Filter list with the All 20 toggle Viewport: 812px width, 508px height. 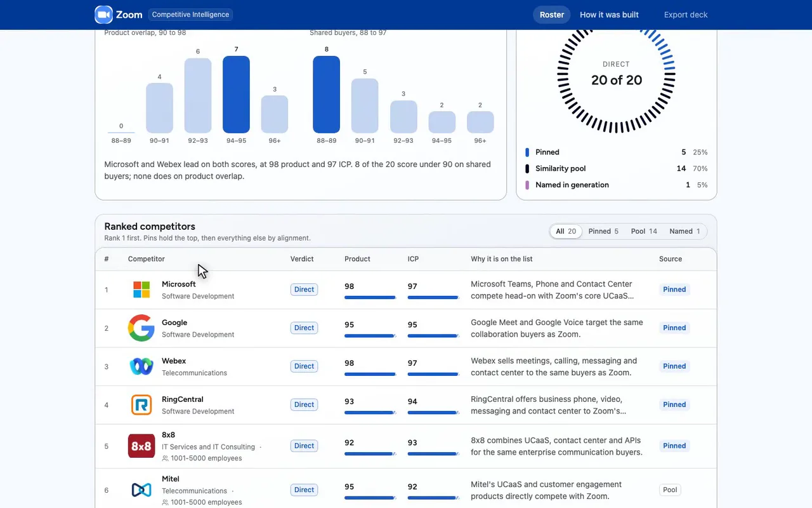[x=566, y=231]
